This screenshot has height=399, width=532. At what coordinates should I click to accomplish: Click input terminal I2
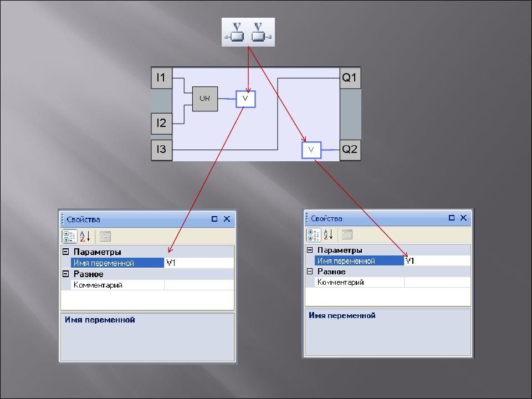161,124
